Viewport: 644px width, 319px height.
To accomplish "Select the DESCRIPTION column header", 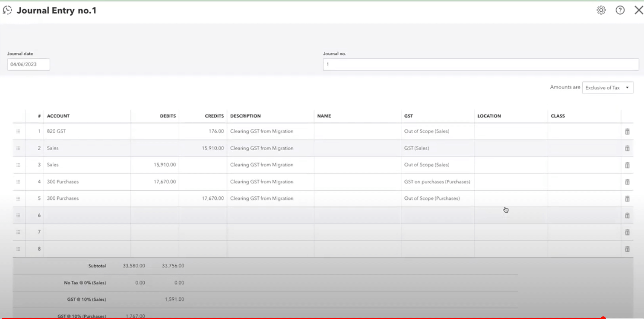I will point(245,116).
